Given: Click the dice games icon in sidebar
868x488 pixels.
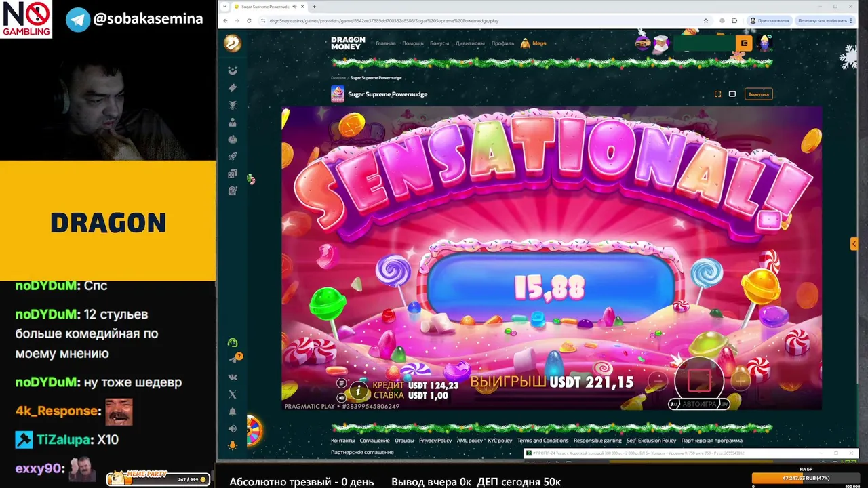Looking at the screenshot, I should pyautogui.click(x=233, y=174).
